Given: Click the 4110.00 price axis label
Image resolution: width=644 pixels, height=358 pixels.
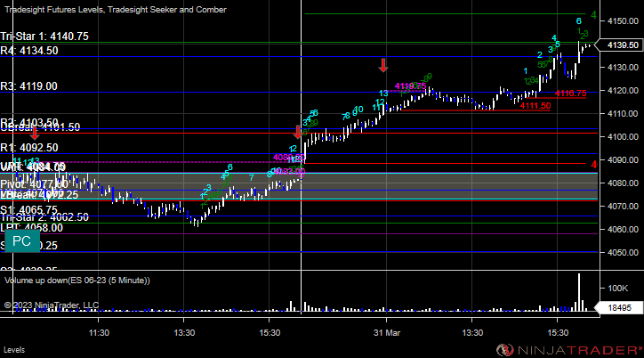Looking at the screenshot, I should 623,113.
